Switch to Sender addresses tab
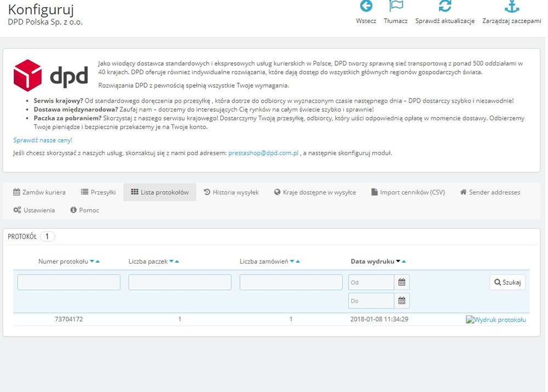This screenshot has width=548, height=392. point(490,192)
